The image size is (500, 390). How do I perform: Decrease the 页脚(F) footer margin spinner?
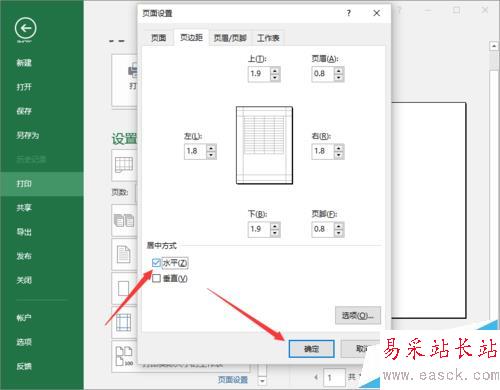pyautogui.click(x=339, y=233)
